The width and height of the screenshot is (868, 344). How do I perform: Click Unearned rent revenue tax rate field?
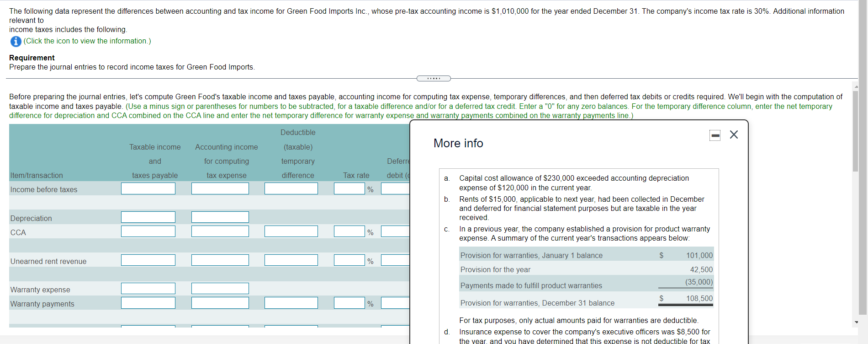coord(349,260)
